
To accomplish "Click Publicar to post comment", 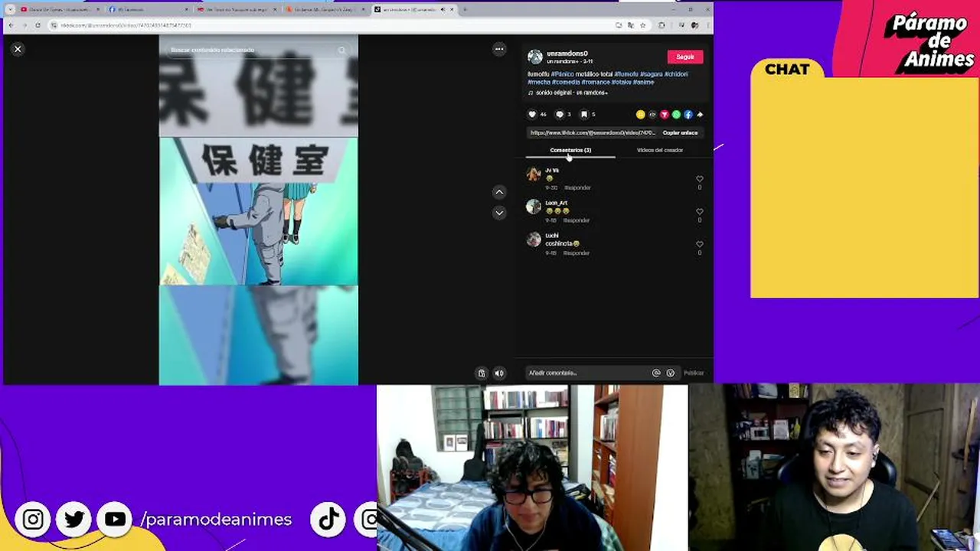I will coord(694,373).
